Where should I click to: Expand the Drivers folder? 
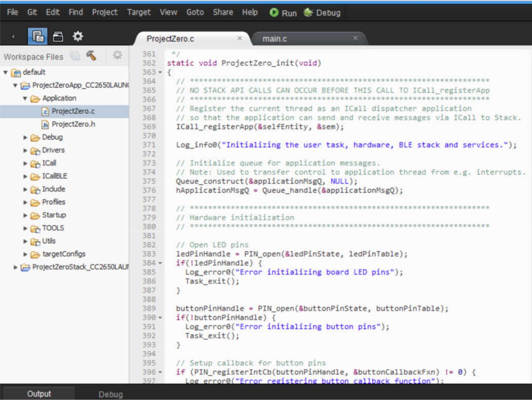point(25,150)
